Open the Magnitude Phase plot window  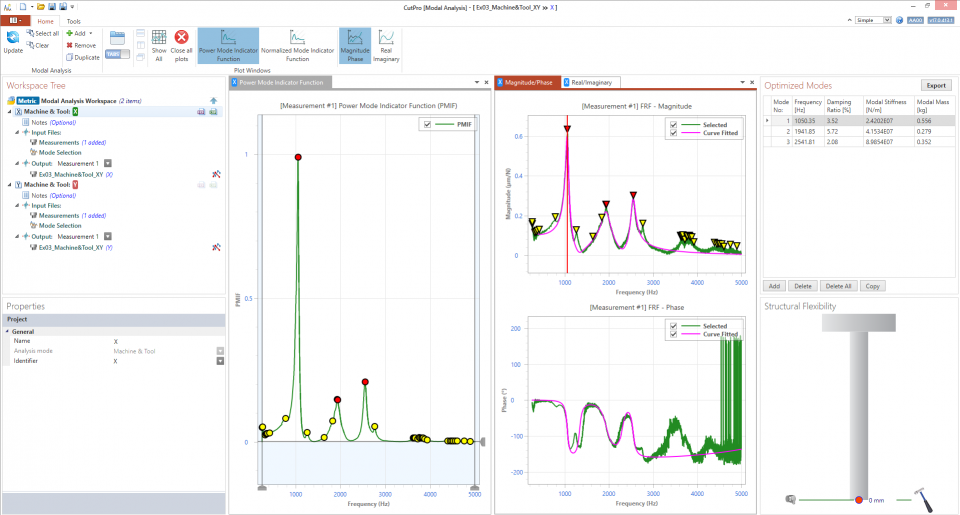(355, 46)
